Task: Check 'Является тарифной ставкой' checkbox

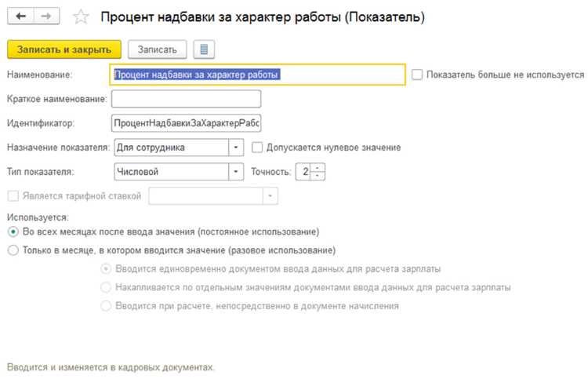Action: click(x=13, y=196)
